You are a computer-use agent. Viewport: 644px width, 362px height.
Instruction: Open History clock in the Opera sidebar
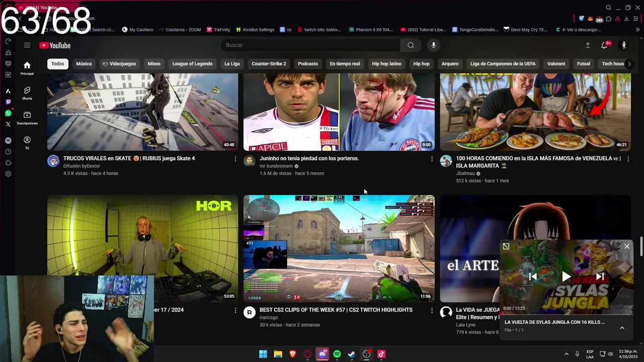coord(8,152)
